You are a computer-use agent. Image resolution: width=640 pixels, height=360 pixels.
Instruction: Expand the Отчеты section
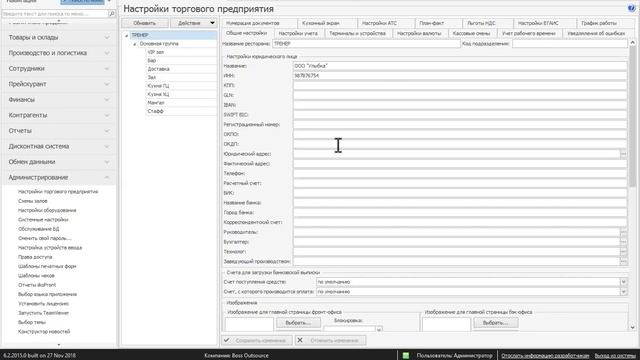tap(59, 131)
